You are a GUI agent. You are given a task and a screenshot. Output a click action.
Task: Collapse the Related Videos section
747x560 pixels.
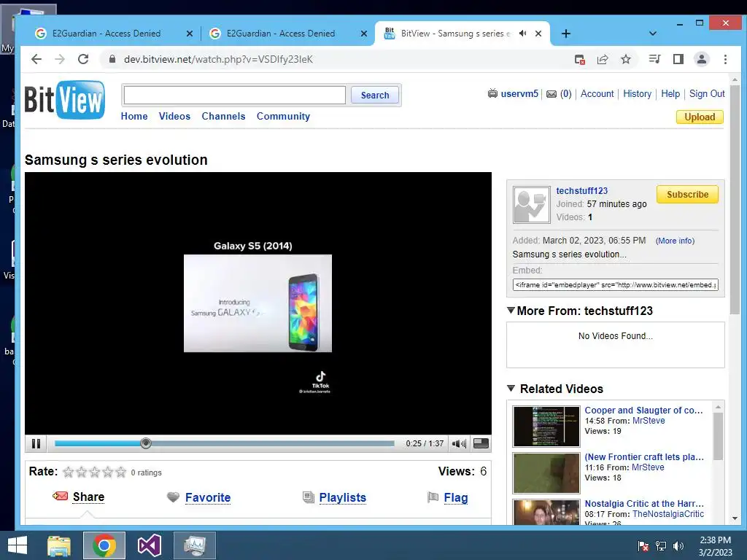(x=511, y=389)
